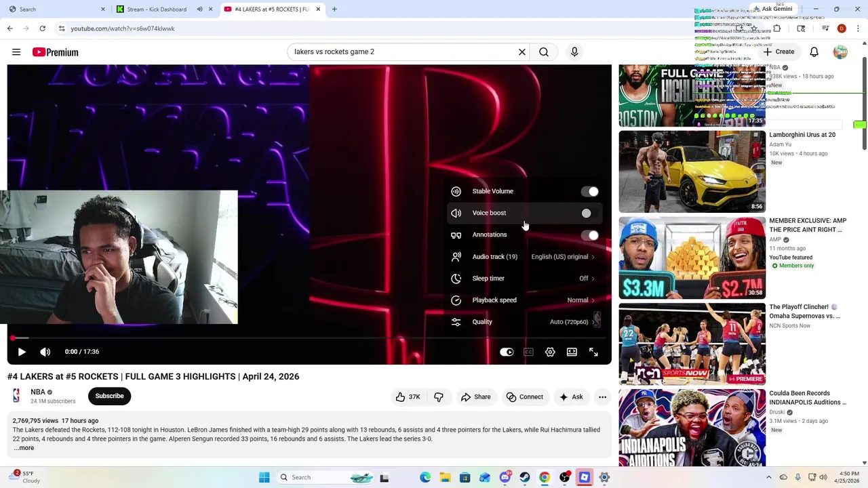Open the YouTube guide hamburger menu
Viewport: 868px width, 488px height.
(x=16, y=52)
